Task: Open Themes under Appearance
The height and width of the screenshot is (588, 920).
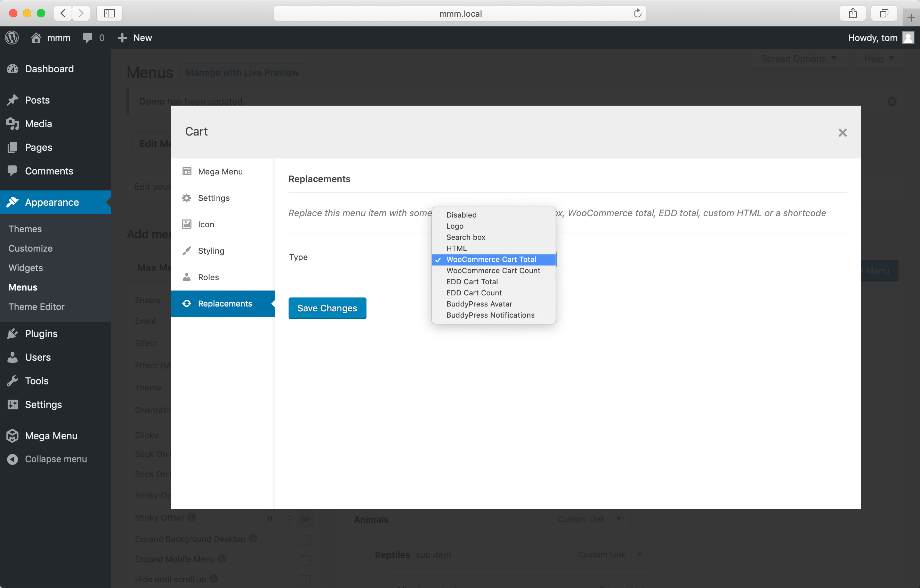Action: pyautogui.click(x=25, y=229)
